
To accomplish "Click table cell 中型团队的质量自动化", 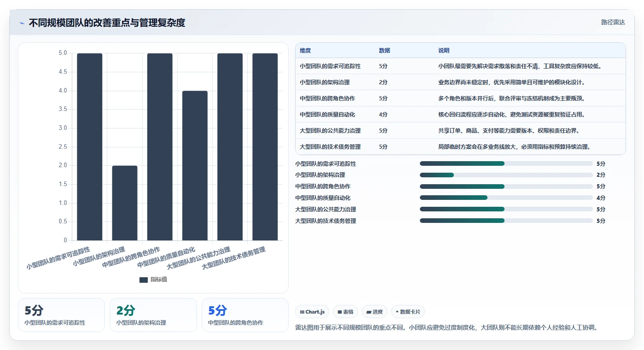I will [x=327, y=115].
